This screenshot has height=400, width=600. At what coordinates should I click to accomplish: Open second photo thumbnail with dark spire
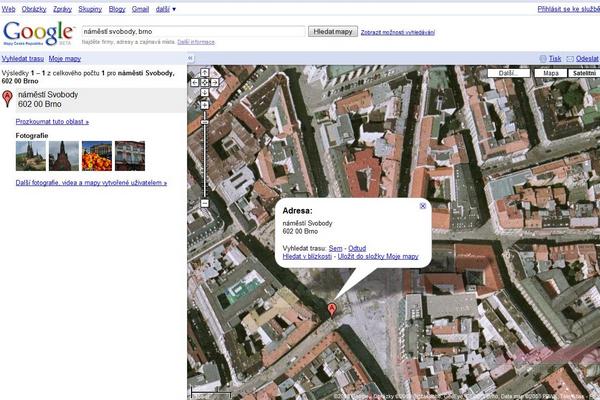pos(64,156)
